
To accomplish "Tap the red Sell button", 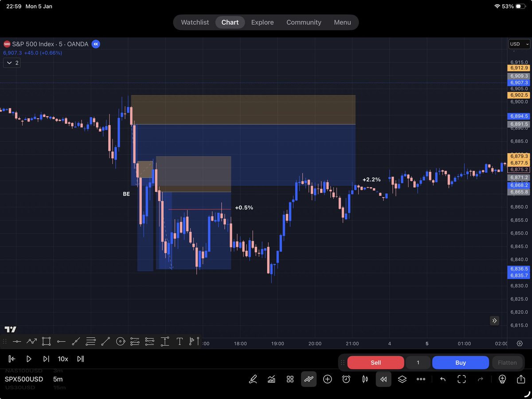I will tap(376, 363).
